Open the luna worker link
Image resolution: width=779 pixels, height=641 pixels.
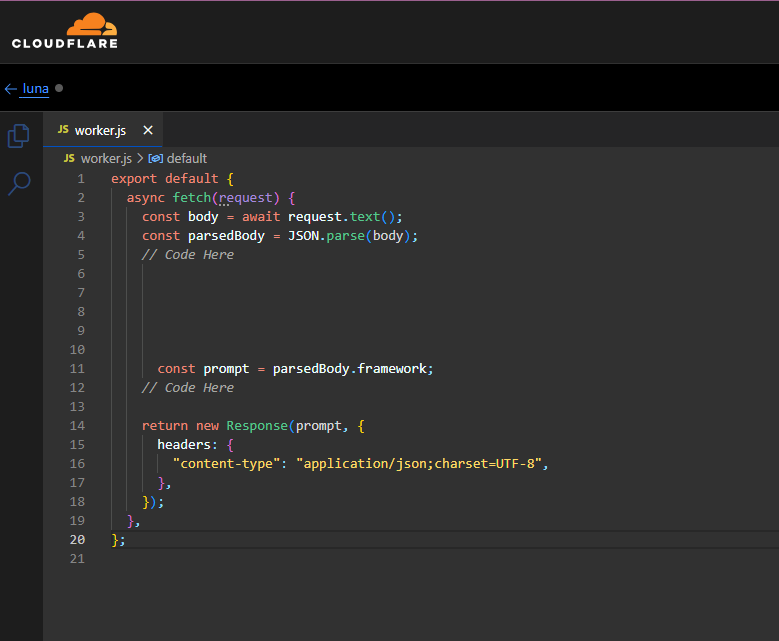[x=35, y=89]
